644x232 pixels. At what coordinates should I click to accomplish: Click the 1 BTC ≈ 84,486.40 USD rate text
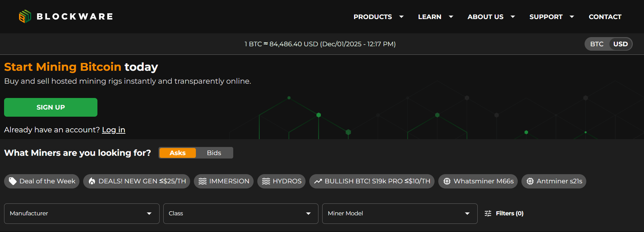(320, 44)
